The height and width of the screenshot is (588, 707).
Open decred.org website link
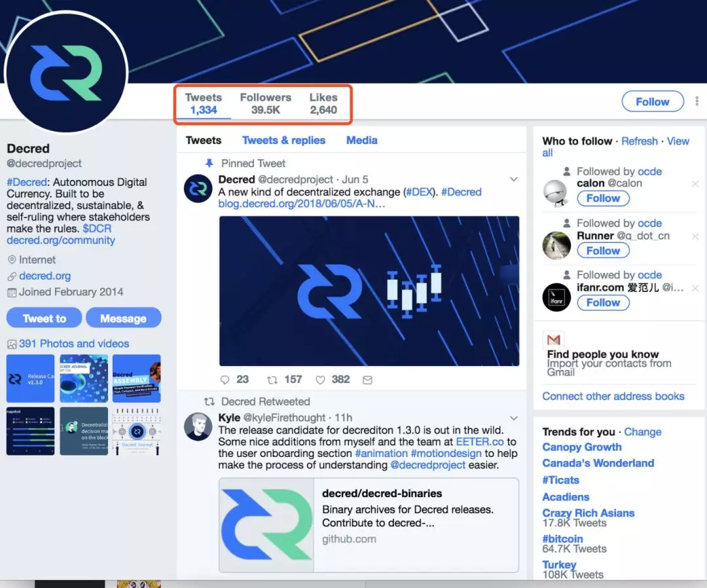pyautogui.click(x=45, y=276)
